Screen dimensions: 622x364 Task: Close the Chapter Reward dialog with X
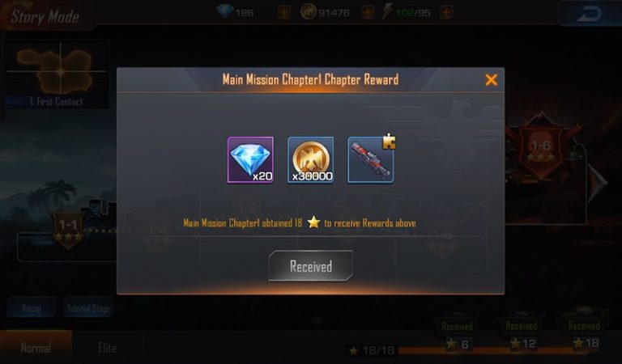pyautogui.click(x=491, y=80)
